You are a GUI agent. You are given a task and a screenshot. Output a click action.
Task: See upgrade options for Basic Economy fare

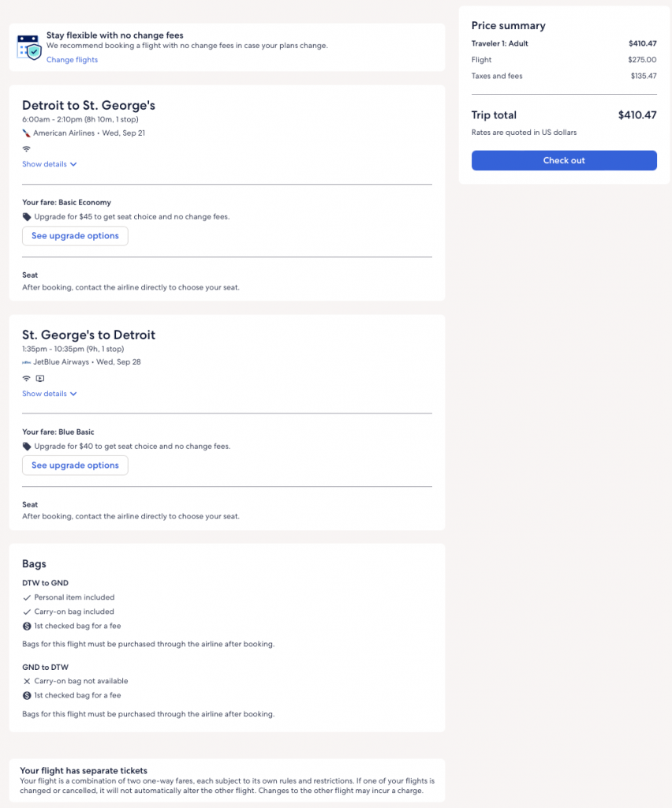75,236
